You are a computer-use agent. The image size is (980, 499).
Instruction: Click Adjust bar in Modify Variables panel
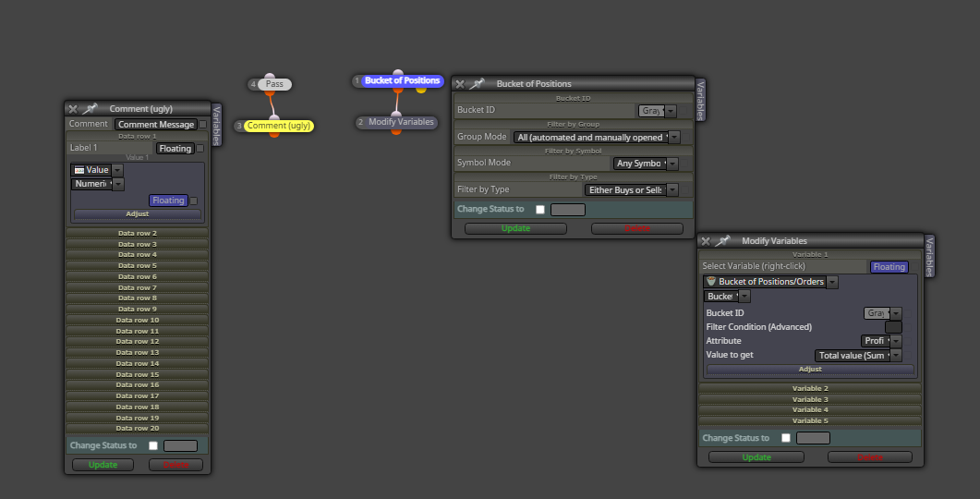(x=810, y=370)
